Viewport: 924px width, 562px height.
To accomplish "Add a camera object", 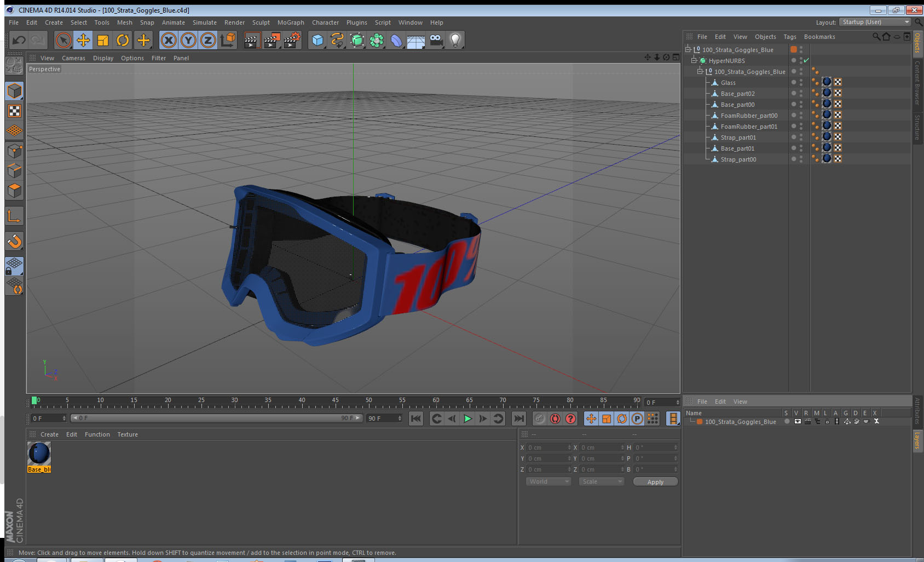I will (x=436, y=40).
